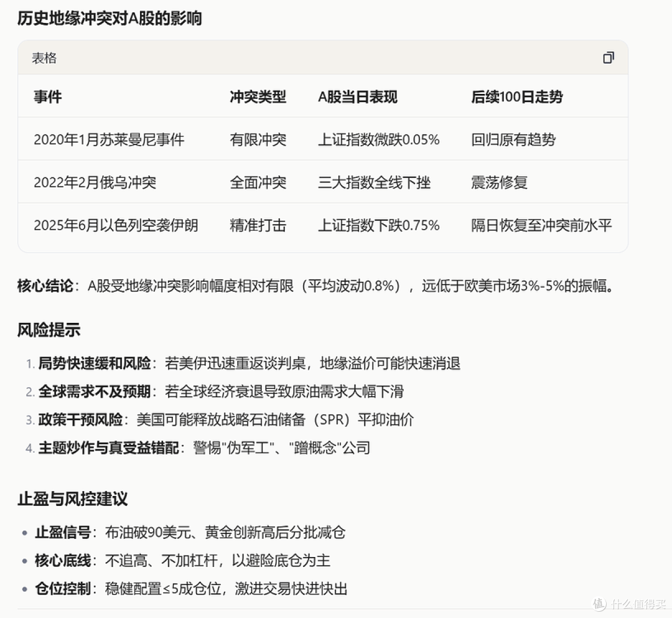Viewport: 672px width, 618px height.
Task: Click the bold 核心结论 label
Action: [45, 286]
